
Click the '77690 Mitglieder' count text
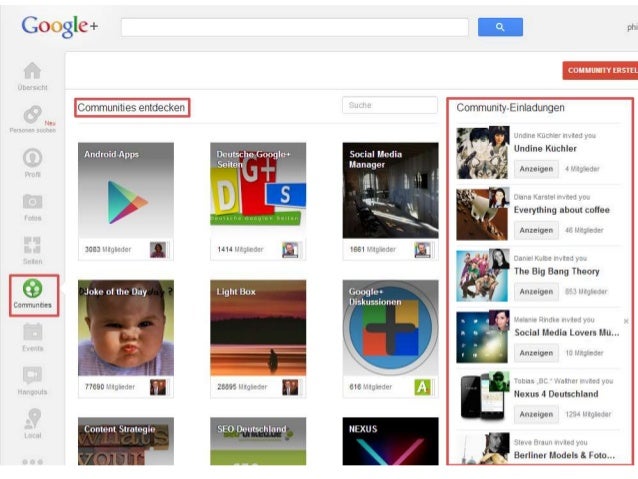[x=109, y=387]
